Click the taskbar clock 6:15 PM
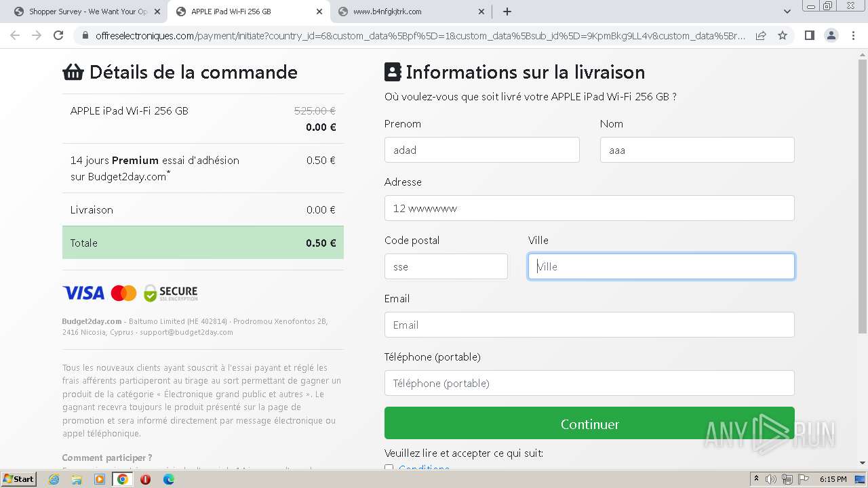Image resolution: width=868 pixels, height=488 pixels. (x=833, y=479)
